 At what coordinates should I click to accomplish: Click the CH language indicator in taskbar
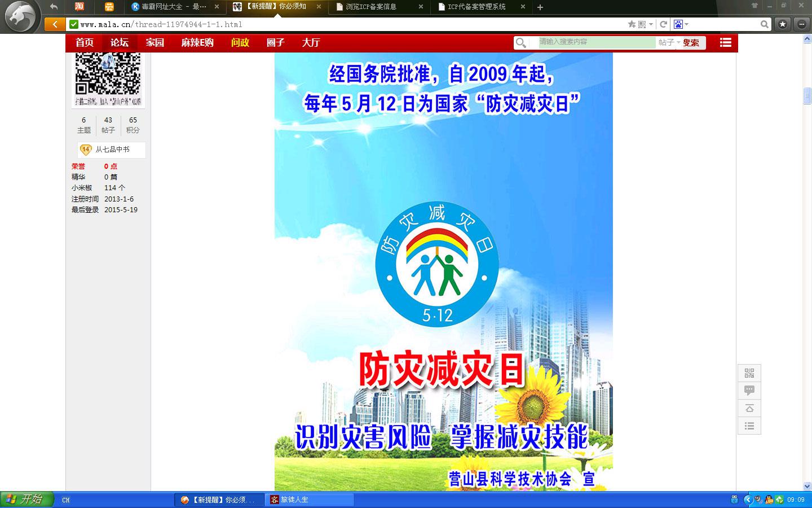[66, 500]
